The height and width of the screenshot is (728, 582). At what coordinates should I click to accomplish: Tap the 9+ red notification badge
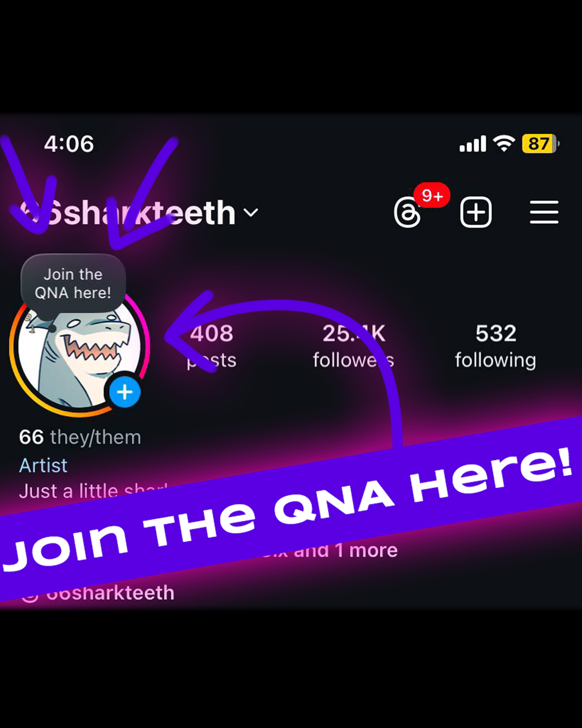(432, 195)
